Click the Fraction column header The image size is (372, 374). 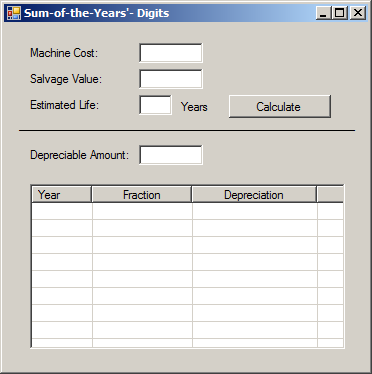click(142, 194)
